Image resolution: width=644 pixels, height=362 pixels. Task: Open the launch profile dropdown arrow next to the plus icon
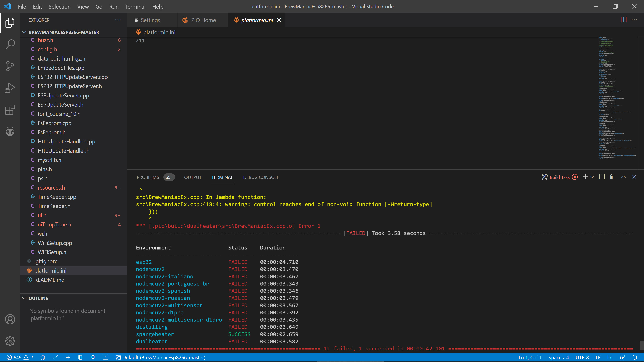[592, 177]
